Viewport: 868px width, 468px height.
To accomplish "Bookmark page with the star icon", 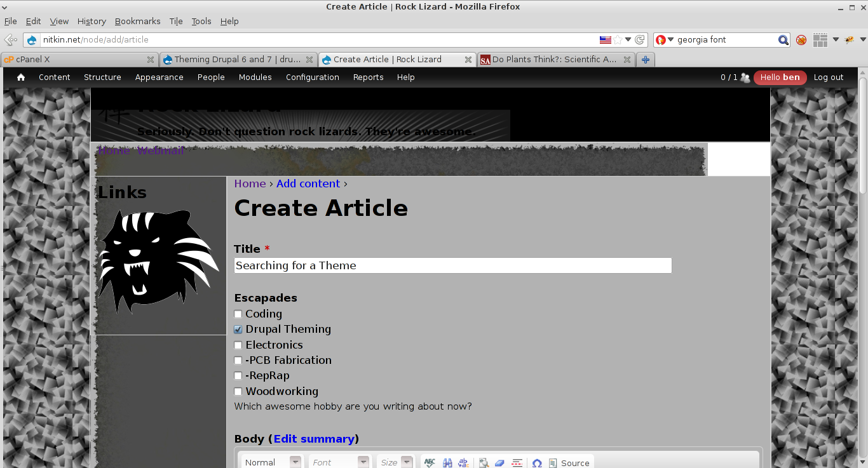I will coord(618,39).
